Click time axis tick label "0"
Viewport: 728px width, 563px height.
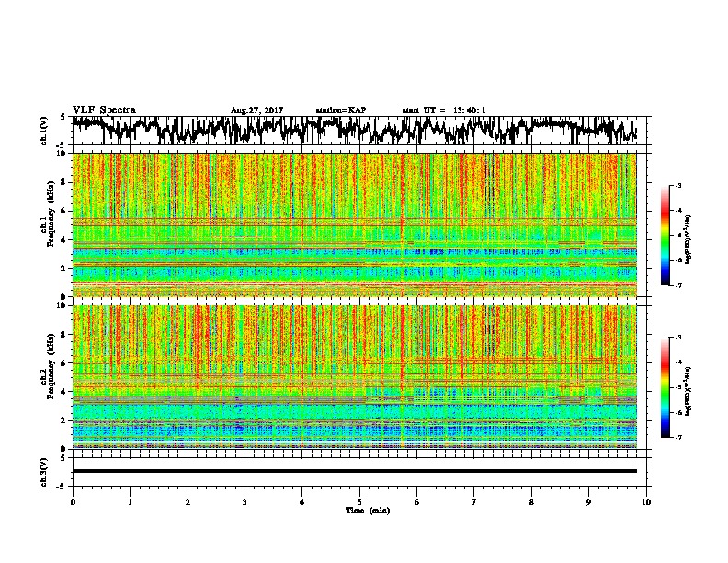(73, 502)
